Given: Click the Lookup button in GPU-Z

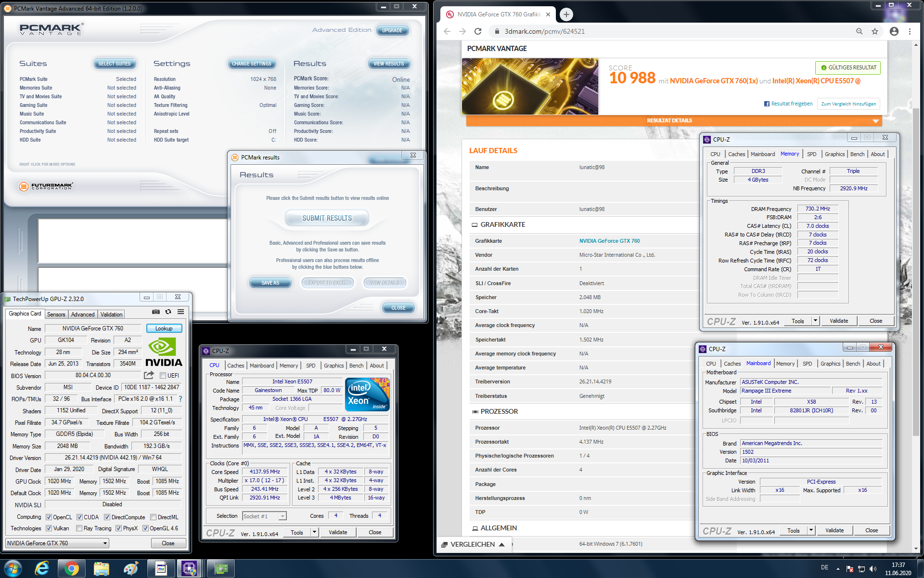Looking at the screenshot, I should coord(164,328).
